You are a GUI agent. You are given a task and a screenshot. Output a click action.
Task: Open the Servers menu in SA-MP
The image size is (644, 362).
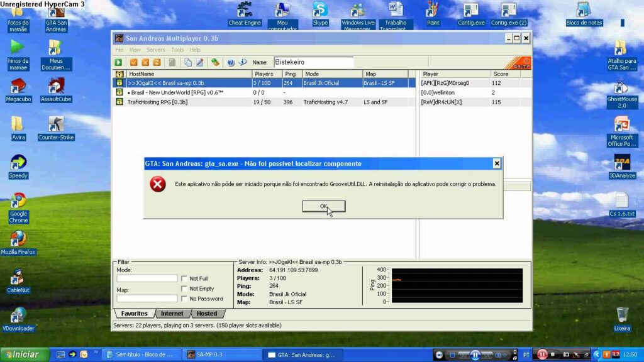tap(156, 50)
